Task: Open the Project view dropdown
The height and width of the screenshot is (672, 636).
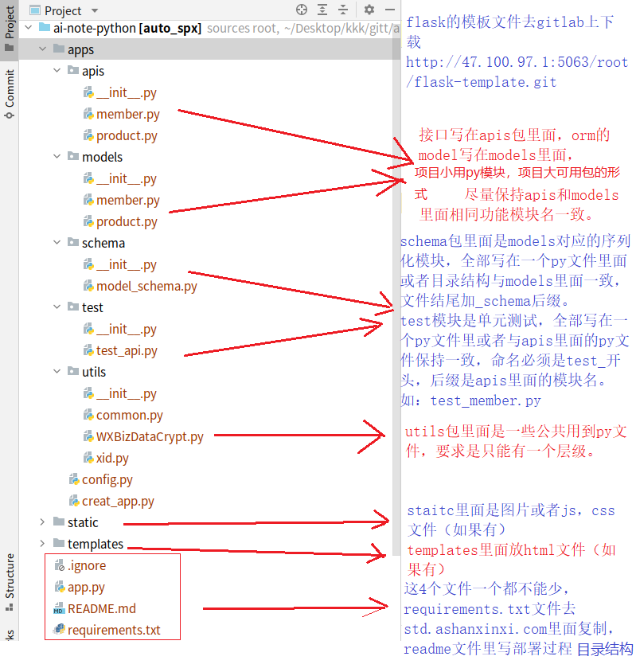Action: click(x=94, y=10)
